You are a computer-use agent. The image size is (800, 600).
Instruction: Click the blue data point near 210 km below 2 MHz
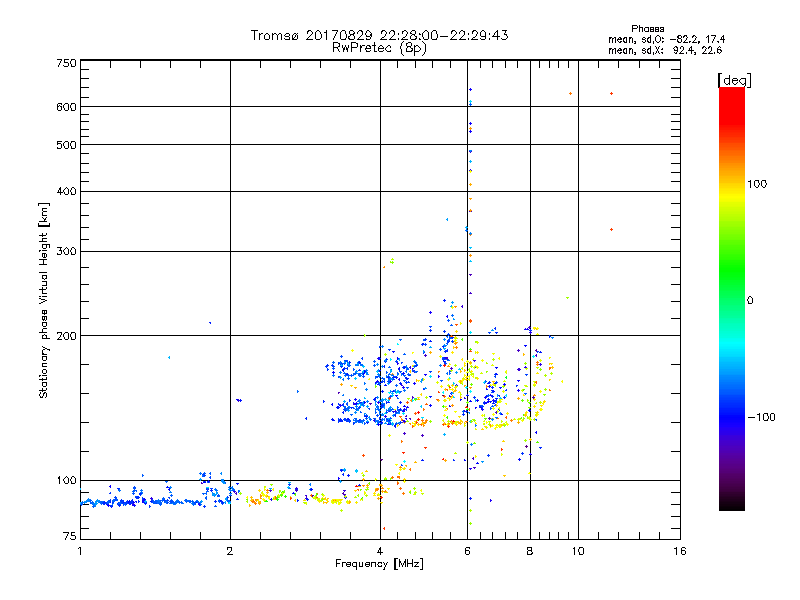pyautogui.click(x=210, y=322)
